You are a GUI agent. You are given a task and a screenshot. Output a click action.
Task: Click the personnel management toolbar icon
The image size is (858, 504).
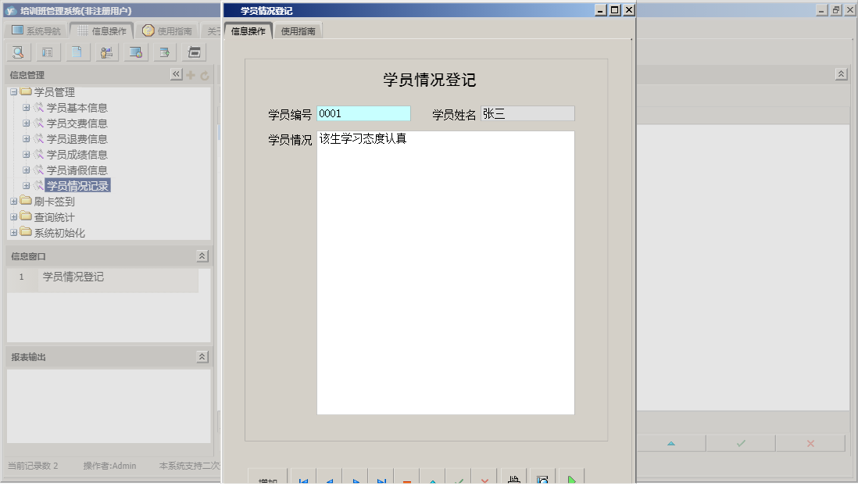pyautogui.click(x=106, y=52)
